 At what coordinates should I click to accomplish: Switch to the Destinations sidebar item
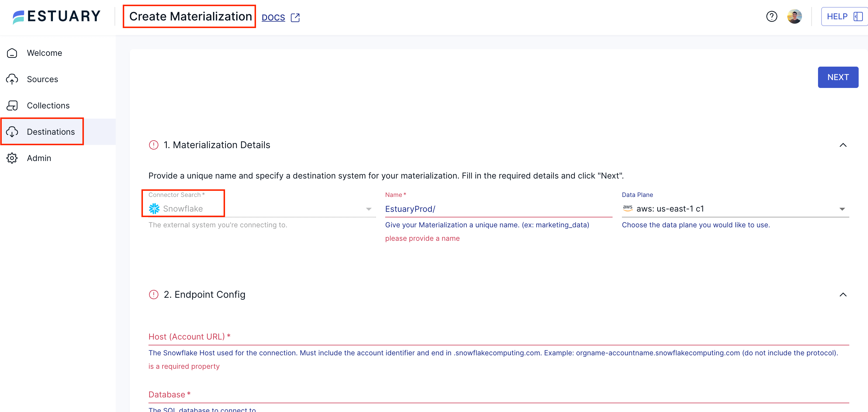(51, 132)
